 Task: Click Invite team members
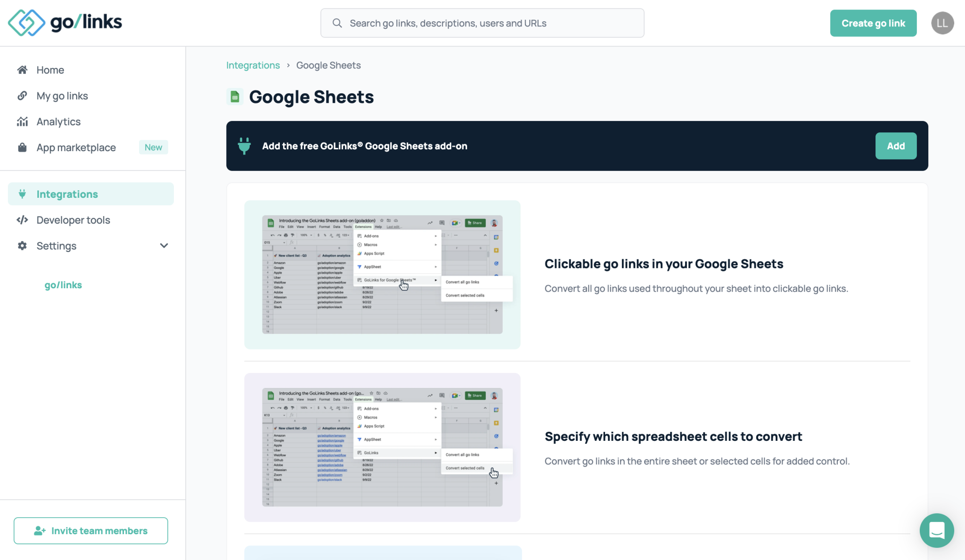(90, 530)
